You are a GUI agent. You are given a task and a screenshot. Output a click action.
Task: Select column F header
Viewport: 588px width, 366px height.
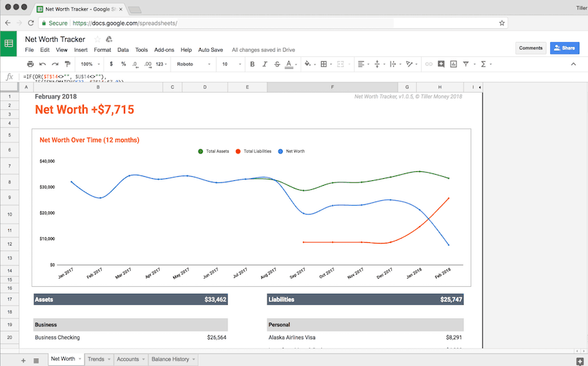[332, 87]
